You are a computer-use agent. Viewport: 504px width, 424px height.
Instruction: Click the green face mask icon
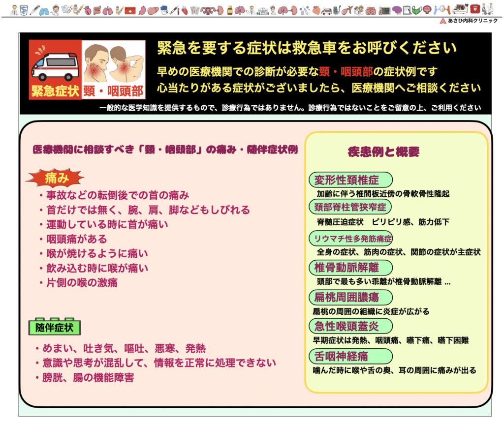pos(416,10)
